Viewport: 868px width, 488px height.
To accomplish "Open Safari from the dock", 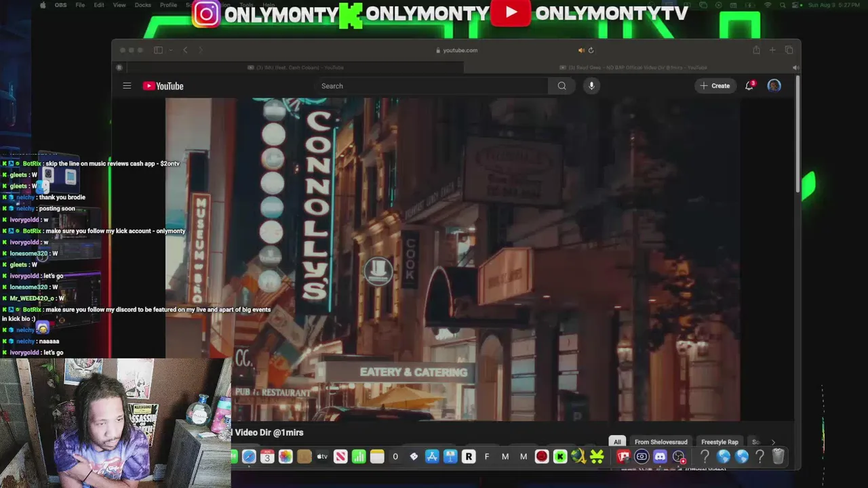I will click(249, 457).
